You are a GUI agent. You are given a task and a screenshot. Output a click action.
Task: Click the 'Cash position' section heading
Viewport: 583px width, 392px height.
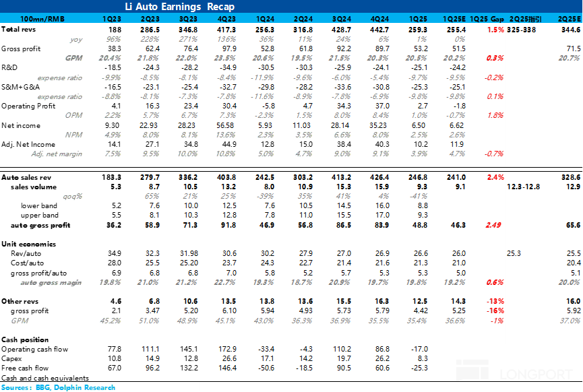pyautogui.click(x=25, y=339)
